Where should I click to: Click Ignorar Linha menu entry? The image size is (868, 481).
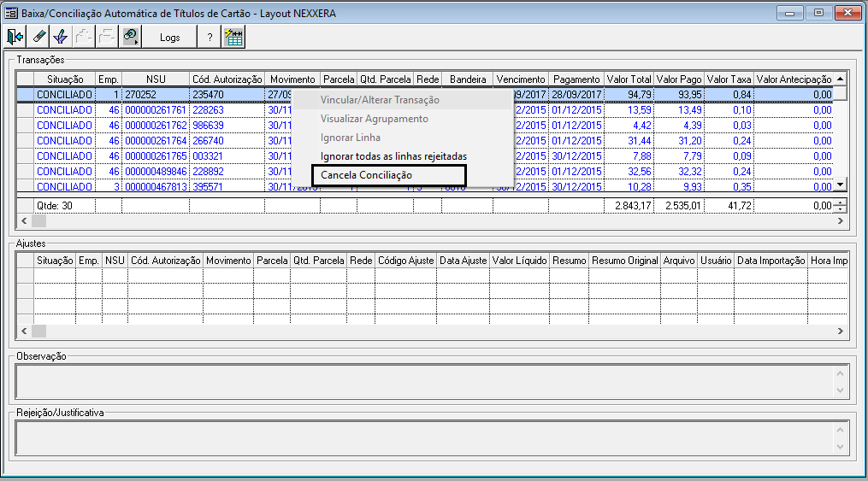pyautogui.click(x=351, y=138)
